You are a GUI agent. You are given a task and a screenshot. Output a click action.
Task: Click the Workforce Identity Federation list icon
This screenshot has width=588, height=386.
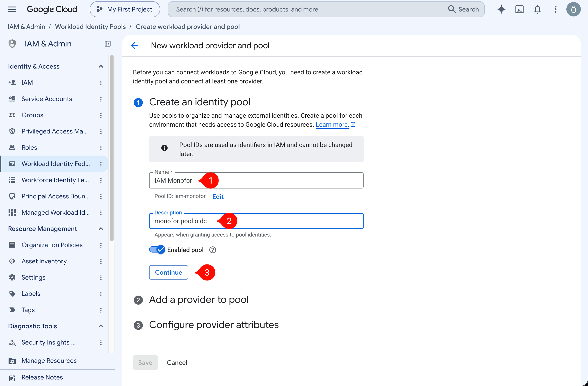pos(12,180)
